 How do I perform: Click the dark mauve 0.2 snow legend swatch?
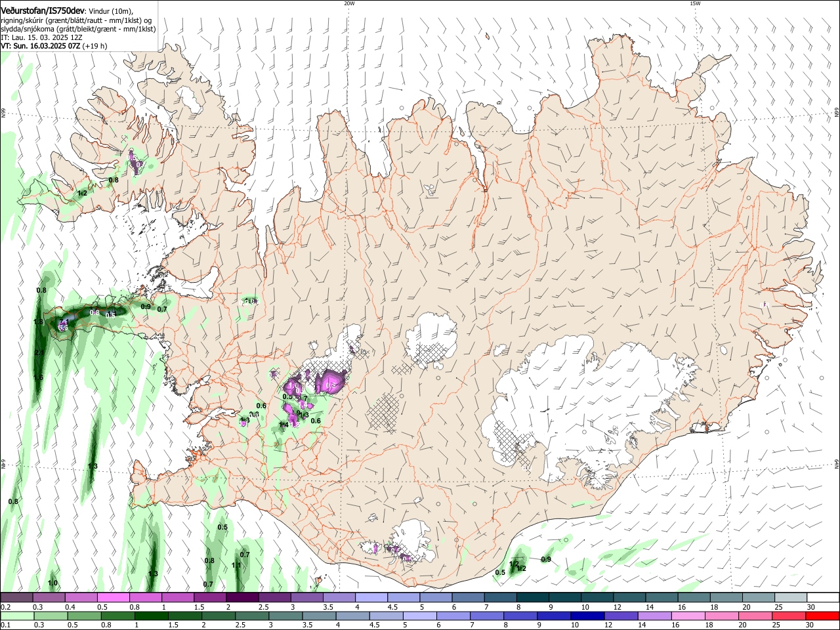coord(16,598)
